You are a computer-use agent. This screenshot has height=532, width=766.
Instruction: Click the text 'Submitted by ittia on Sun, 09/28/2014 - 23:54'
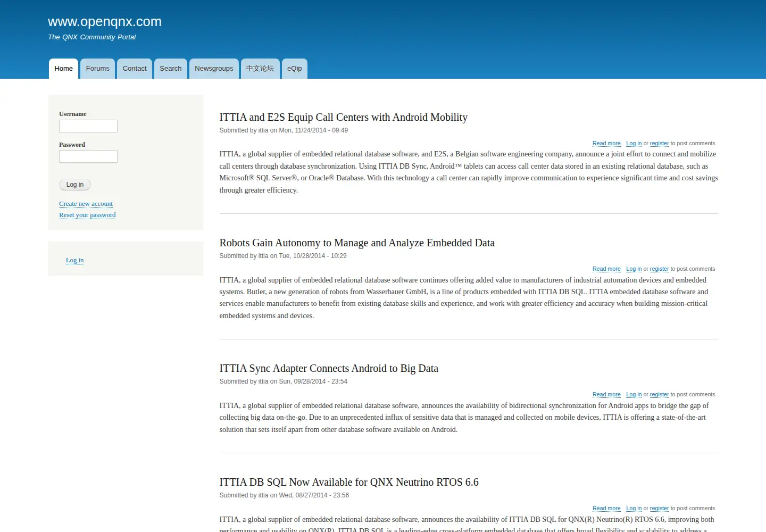pos(284,381)
